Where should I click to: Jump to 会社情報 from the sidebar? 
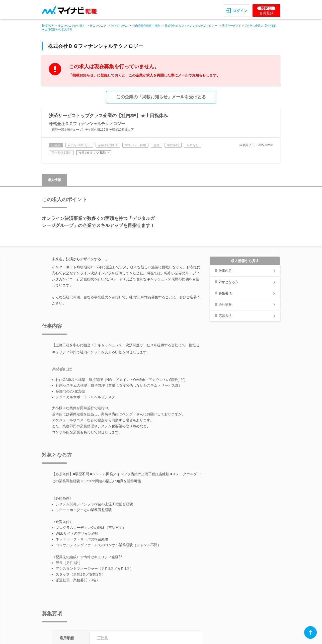(245, 305)
